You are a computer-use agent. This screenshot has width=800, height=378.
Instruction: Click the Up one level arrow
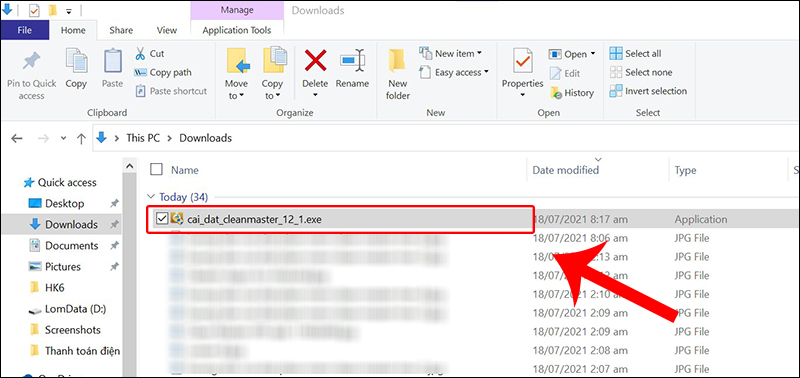pyautogui.click(x=81, y=138)
